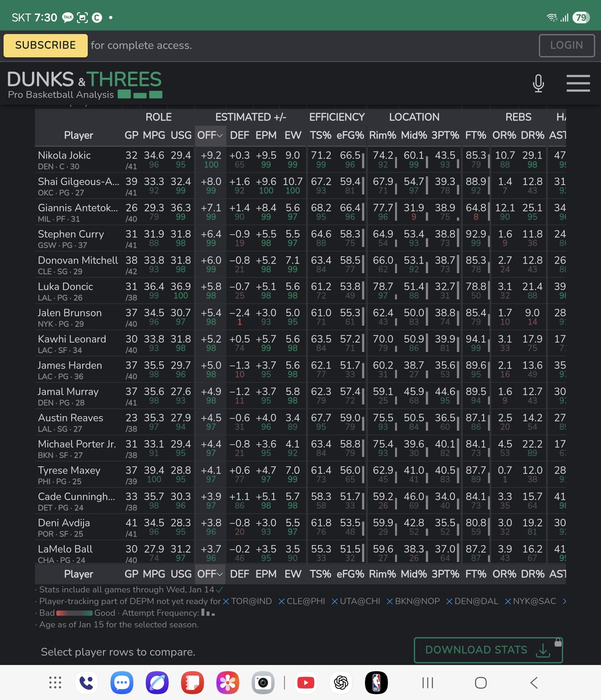The height and width of the screenshot is (700, 601).
Task: Sort by EPM in the top header
Action: [x=266, y=135]
